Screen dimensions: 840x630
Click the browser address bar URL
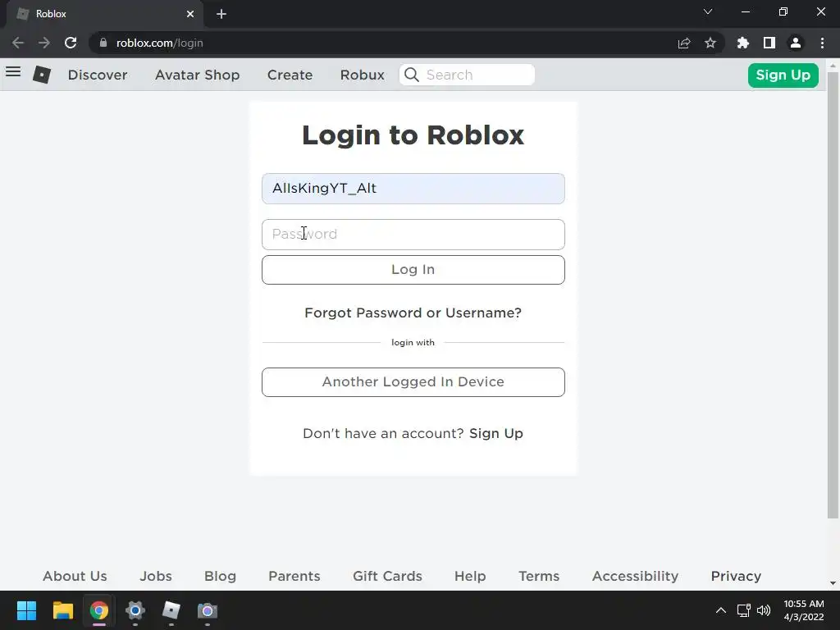pos(160,43)
